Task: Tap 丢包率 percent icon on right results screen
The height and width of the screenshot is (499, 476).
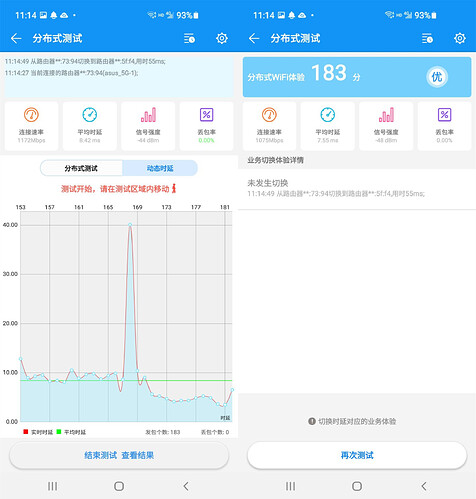Action: tap(444, 115)
